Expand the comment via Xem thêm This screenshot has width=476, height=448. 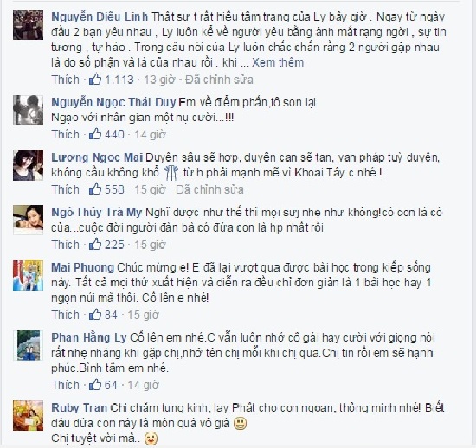(x=278, y=62)
